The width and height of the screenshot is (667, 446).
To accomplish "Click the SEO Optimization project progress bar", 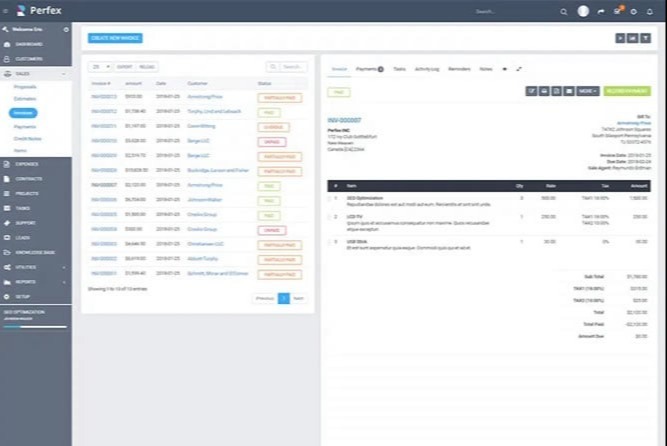I will (x=35, y=327).
